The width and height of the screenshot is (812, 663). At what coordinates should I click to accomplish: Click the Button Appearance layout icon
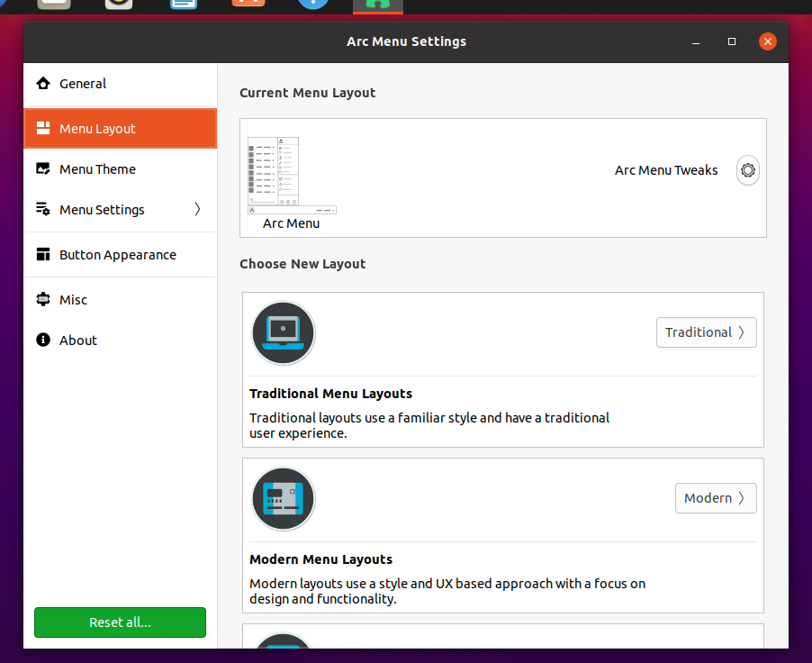43,255
